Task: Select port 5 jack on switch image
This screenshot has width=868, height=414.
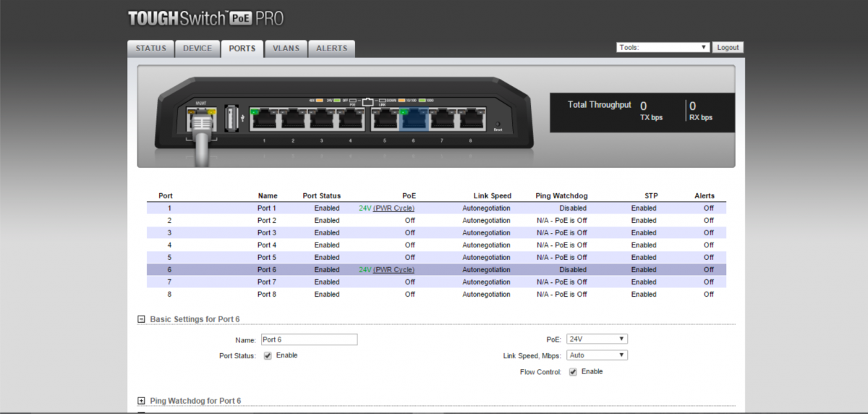Action: 385,118
